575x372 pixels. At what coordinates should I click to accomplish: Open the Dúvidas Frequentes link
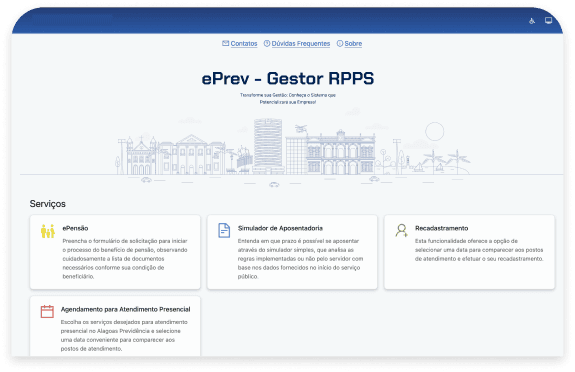pyautogui.click(x=301, y=44)
